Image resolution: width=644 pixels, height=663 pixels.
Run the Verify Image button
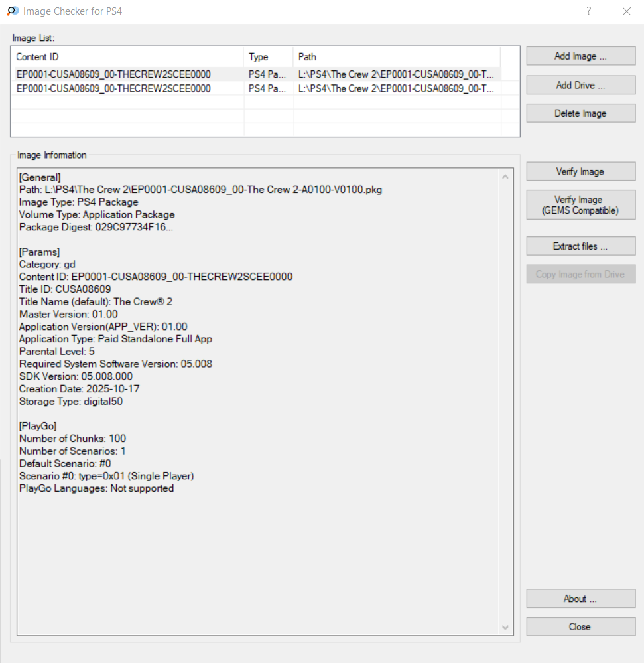[x=580, y=171]
